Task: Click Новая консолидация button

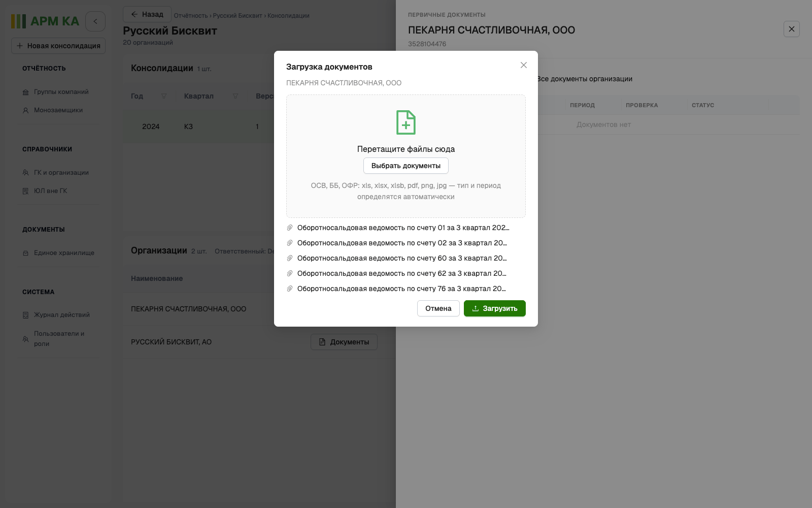Action: pyautogui.click(x=58, y=46)
